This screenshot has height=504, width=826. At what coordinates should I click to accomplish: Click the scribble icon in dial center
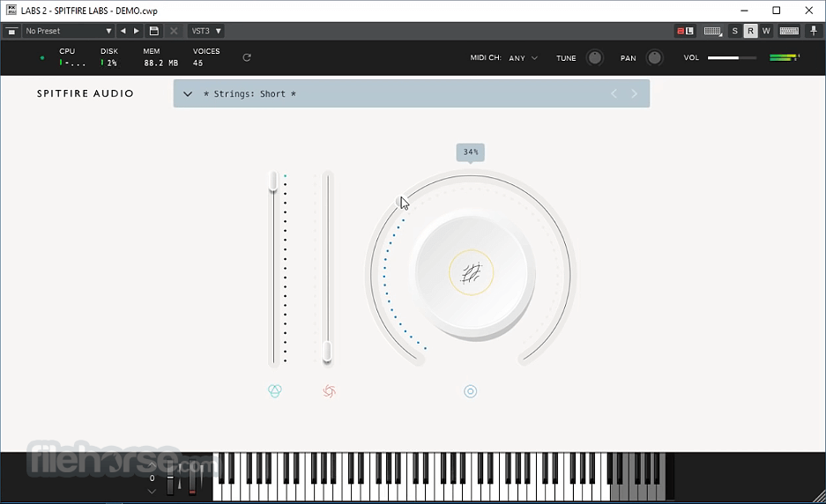[x=472, y=273]
